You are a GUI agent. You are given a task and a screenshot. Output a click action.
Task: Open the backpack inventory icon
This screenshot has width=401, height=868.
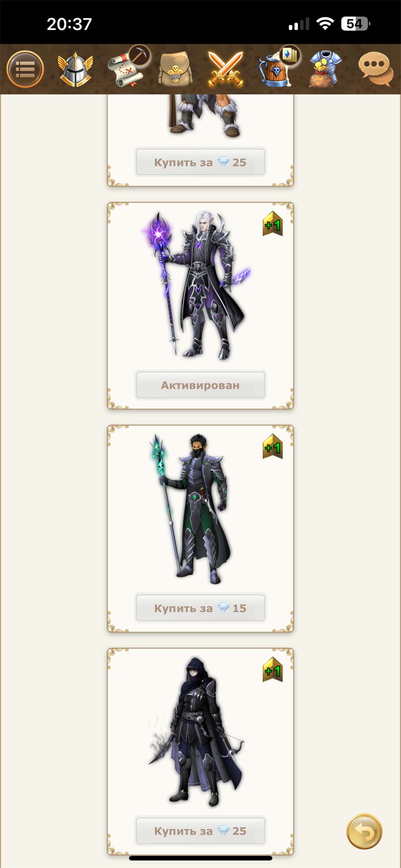pyautogui.click(x=175, y=69)
